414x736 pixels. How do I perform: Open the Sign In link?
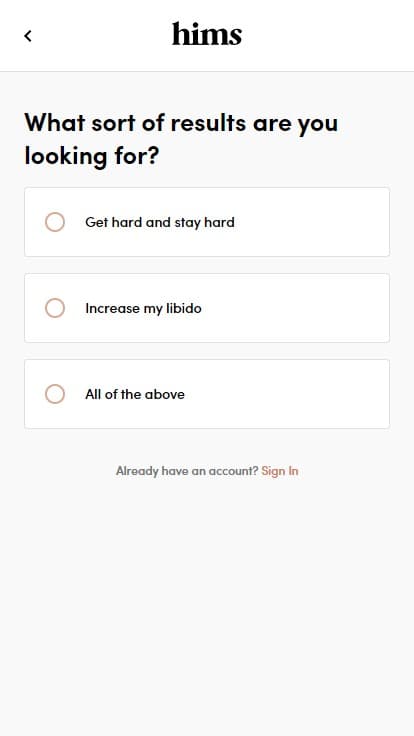[280, 471]
